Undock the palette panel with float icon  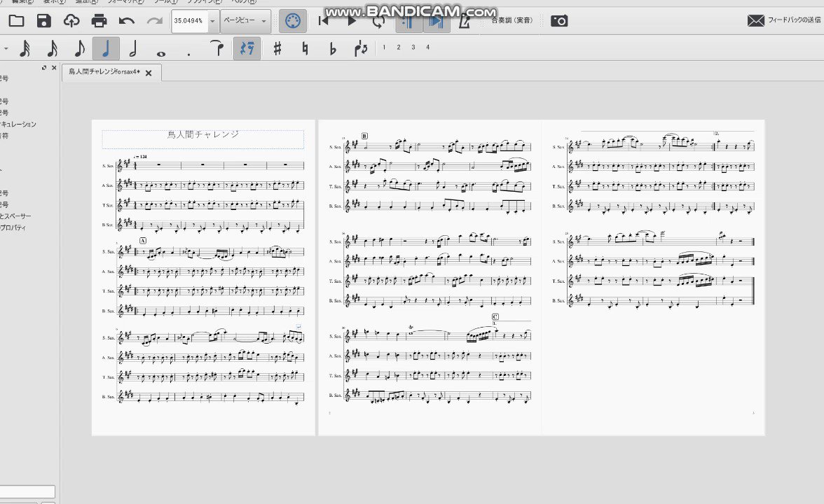pyautogui.click(x=44, y=68)
